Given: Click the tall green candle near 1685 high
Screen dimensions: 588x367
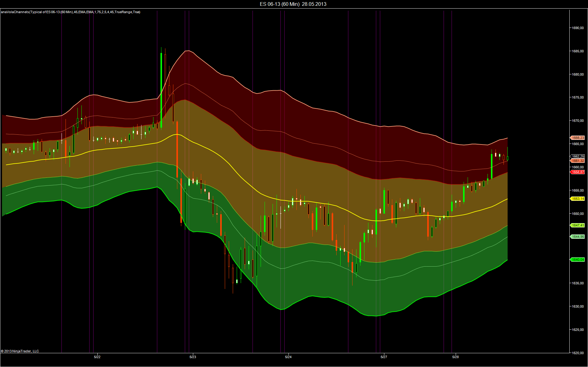Looking at the screenshot, I should [x=161, y=89].
